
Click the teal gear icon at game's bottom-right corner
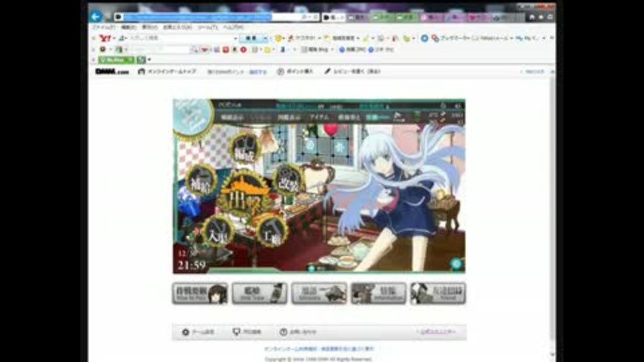click(456, 263)
